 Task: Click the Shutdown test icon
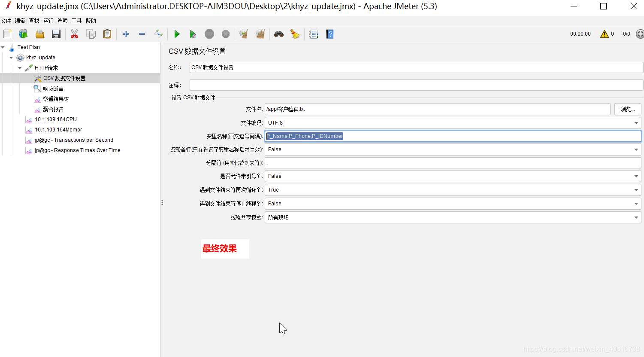coord(226,34)
